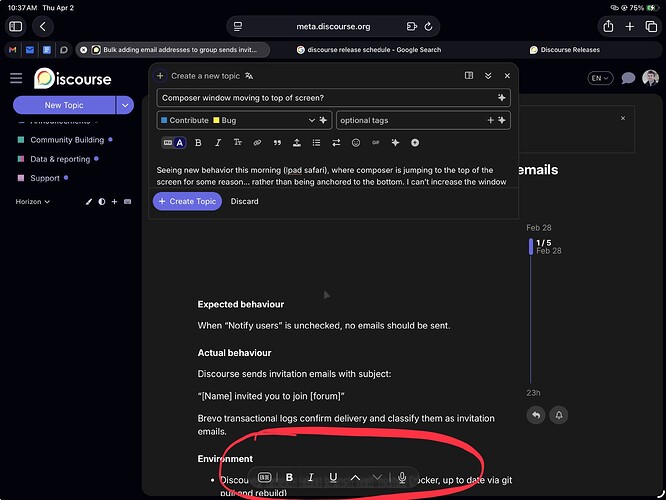This screenshot has height=500, width=666.
Task: Toggle bold formatting in composer toolbar
Action: pos(198,143)
